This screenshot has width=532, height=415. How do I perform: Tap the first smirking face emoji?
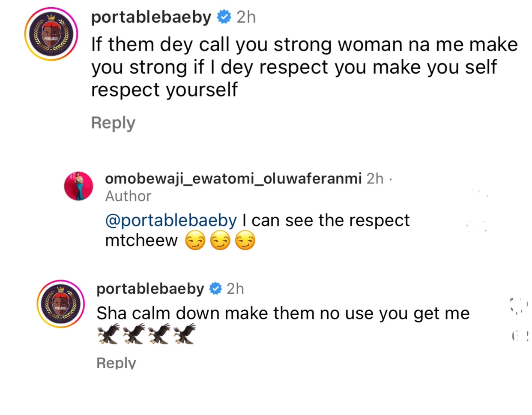pyautogui.click(x=195, y=241)
